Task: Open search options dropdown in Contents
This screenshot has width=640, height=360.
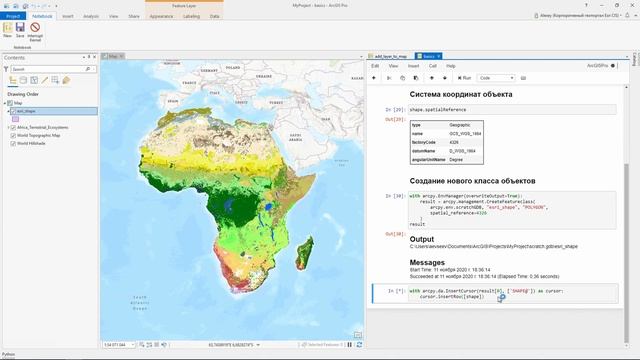Action: 94,69
